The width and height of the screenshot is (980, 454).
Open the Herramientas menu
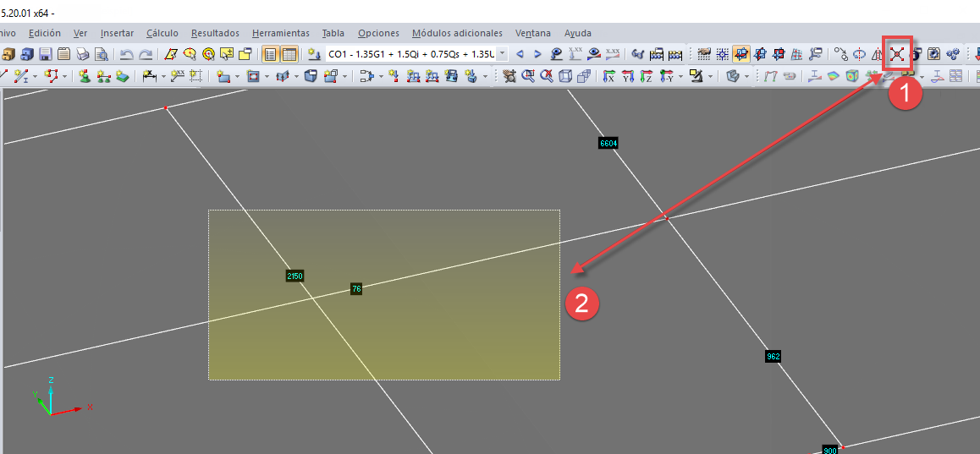point(281,33)
